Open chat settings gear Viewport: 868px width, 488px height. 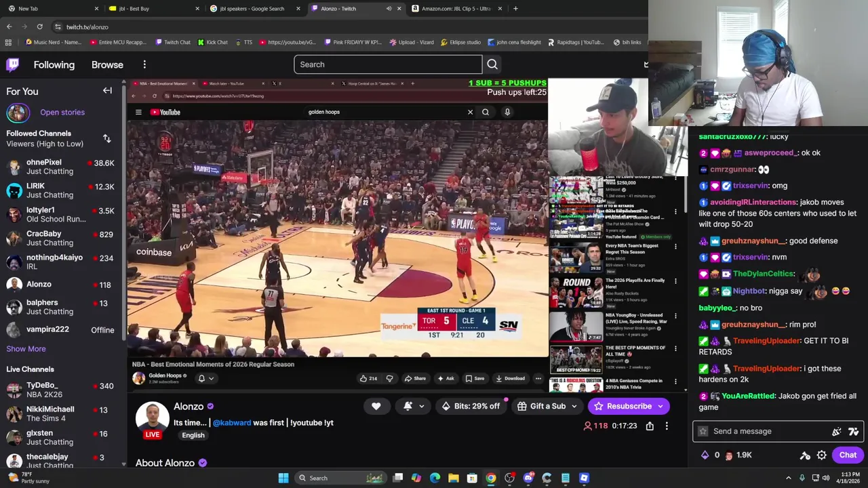821,455
